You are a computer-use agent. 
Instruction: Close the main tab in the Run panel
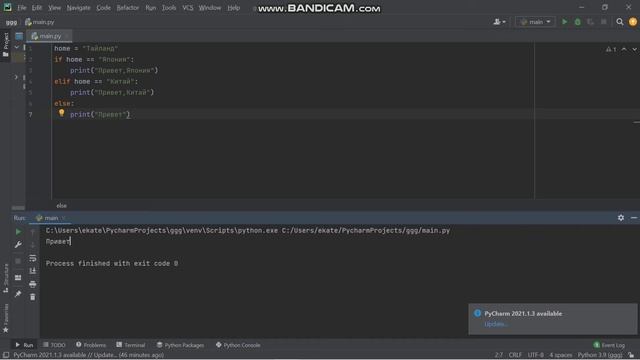(64, 218)
